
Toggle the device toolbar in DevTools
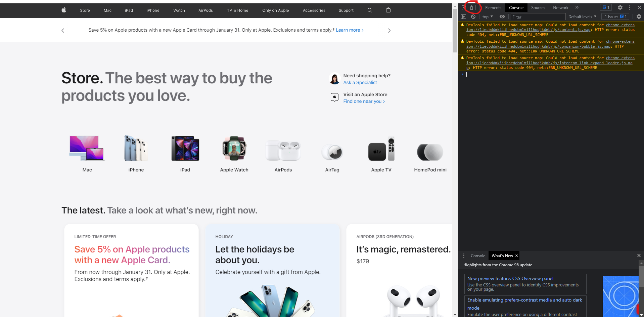point(473,7)
